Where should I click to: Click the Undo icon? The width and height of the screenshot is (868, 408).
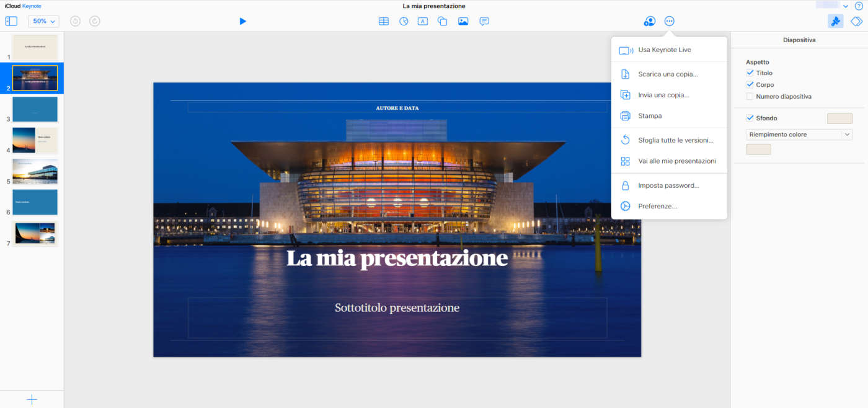pos(74,20)
